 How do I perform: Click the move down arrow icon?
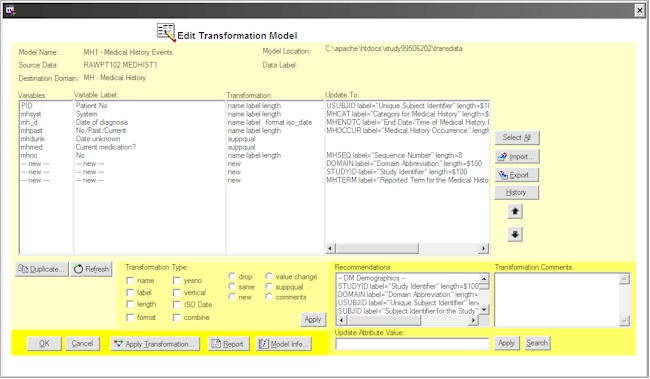click(515, 234)
